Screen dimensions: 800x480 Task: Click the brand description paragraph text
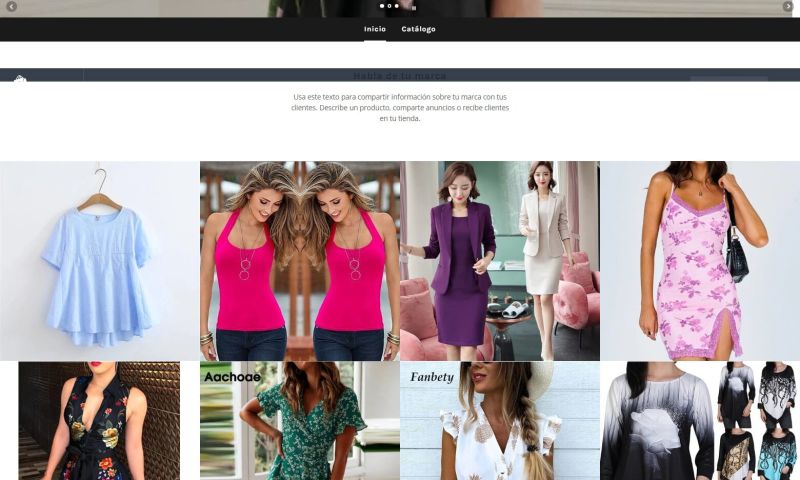[399, 107]
